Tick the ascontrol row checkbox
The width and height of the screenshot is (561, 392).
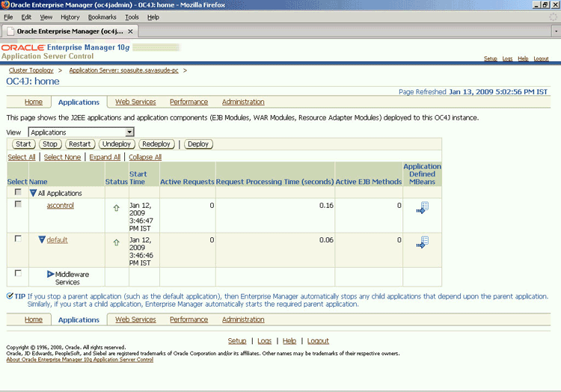[18, 204]
